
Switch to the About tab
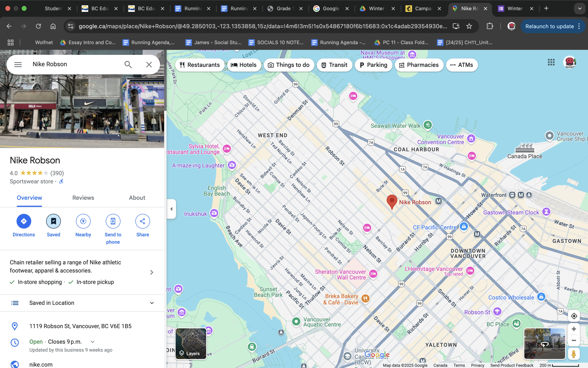coord(137,198)
